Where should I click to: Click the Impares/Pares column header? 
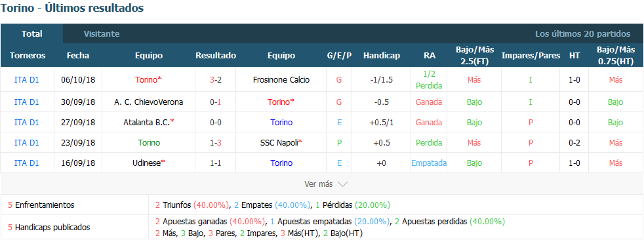coord(531,56)
